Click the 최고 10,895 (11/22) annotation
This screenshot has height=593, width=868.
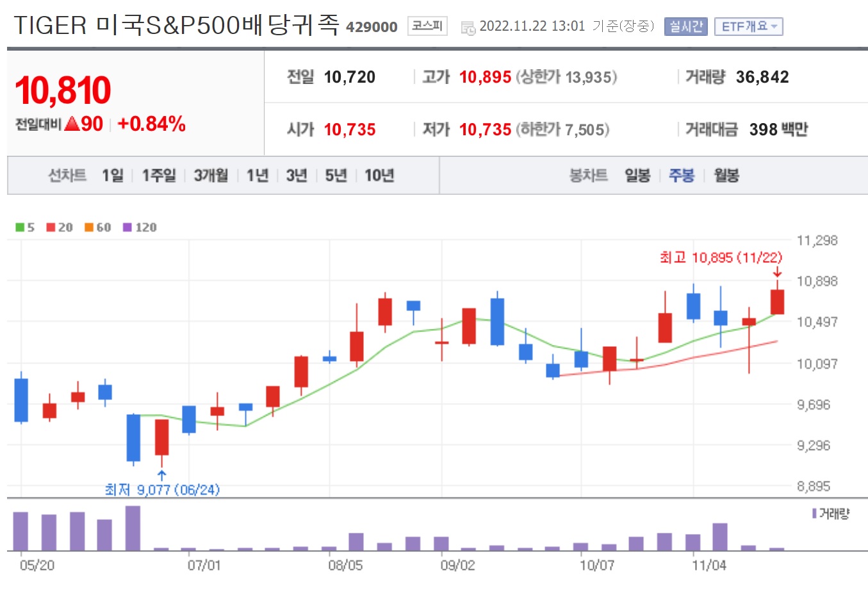(x=721, y=258)
